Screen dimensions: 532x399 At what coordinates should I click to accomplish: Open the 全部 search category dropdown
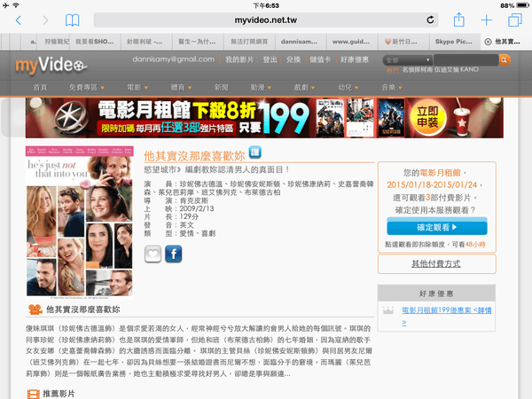(408, 60)
